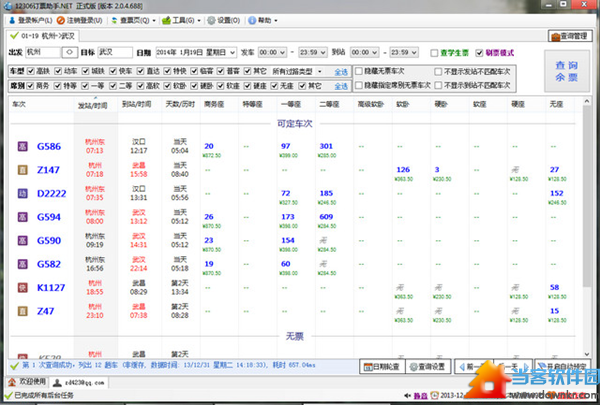This screenshot has height=405, width=600.
Task: Open the 设置(O) menu
Action: (224, 20)
